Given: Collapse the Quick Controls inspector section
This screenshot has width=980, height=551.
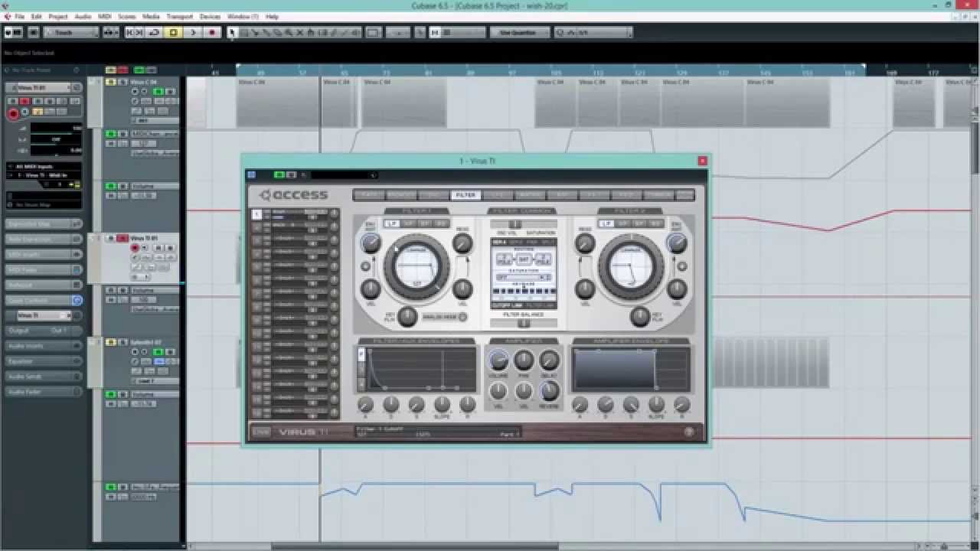Looking at the screenshot, I should click(x=44, y=300).
